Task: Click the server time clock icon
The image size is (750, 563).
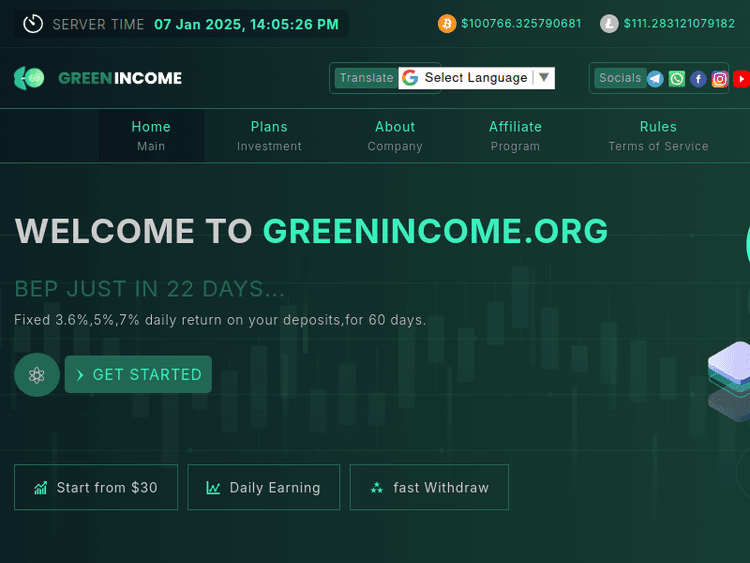Action: point(33,24)
